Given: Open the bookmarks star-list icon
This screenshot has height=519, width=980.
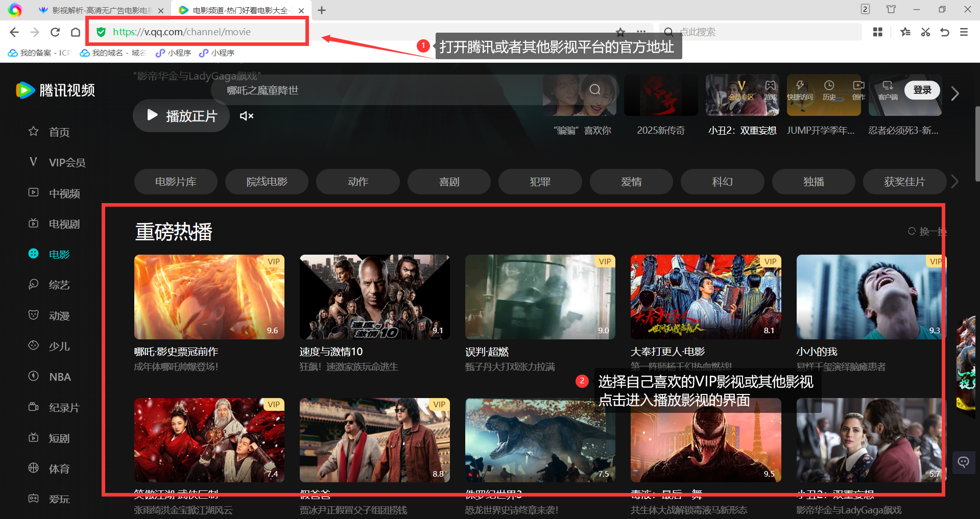Looking at the screenshot, I should (905, 32).
